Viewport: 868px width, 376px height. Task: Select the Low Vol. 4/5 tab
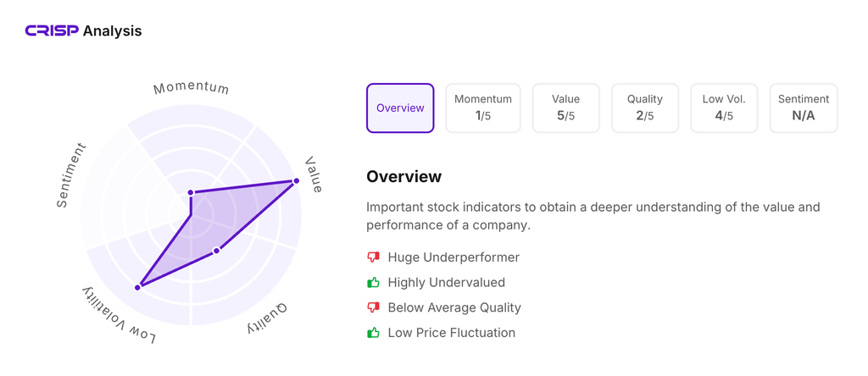(x=724, y=108)
